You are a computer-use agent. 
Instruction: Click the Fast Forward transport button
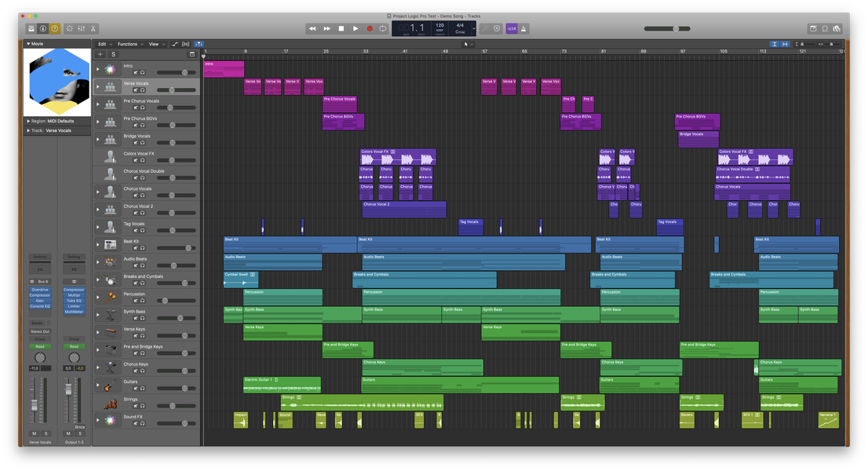click(x=326, y=28)
